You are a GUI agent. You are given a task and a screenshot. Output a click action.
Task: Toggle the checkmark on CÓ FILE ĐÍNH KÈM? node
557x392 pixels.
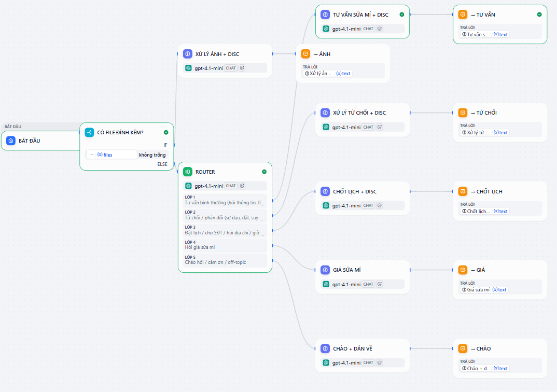[x=165, y=132]
